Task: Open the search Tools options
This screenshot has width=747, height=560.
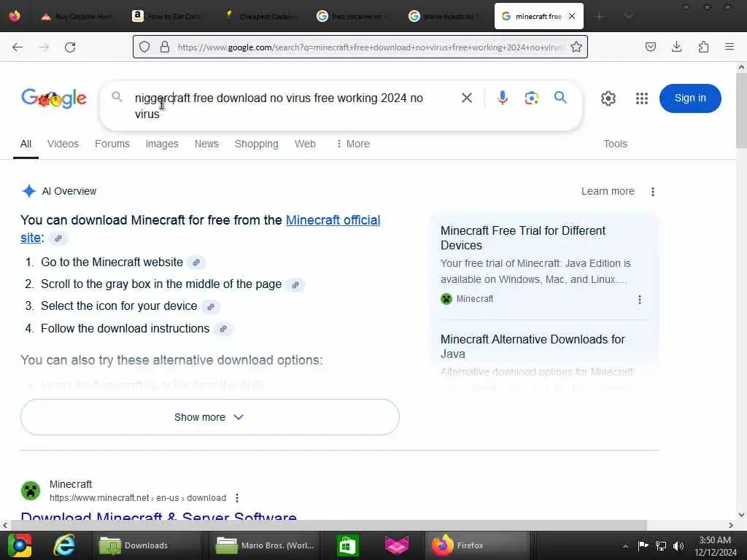Action: tap(615, 144)
